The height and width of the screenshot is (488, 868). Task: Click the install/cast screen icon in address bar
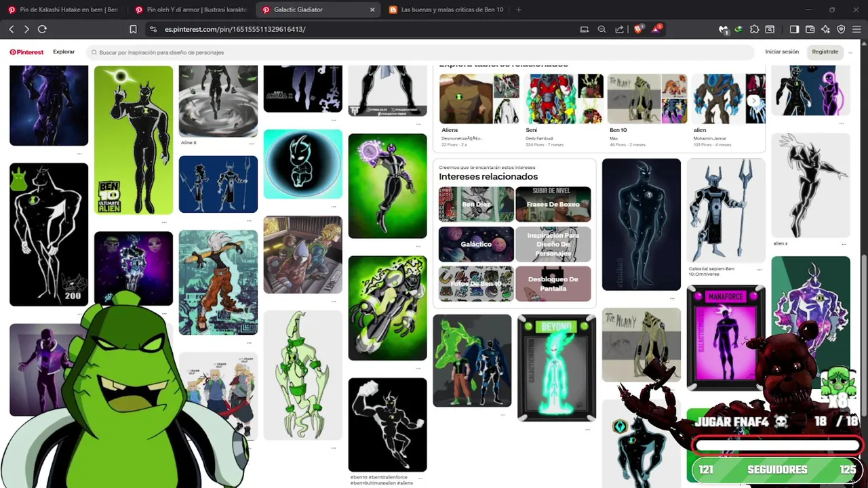coord(585,29)
